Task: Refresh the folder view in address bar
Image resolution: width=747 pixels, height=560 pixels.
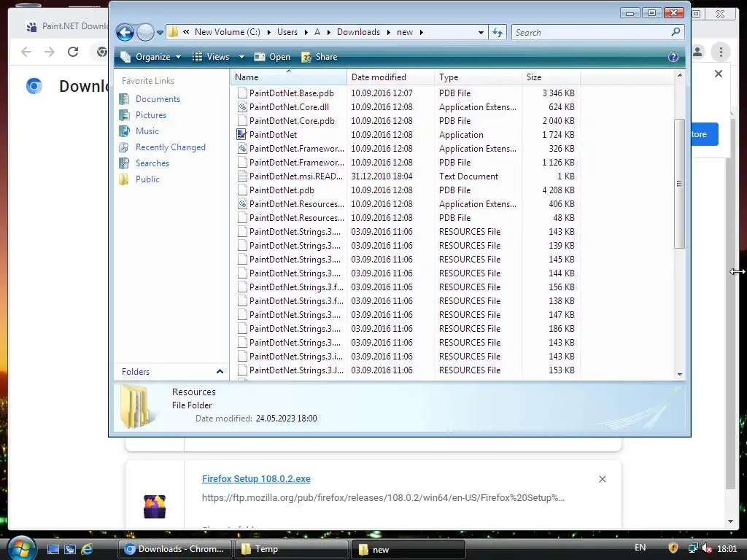Action: [x=498, y=32]
